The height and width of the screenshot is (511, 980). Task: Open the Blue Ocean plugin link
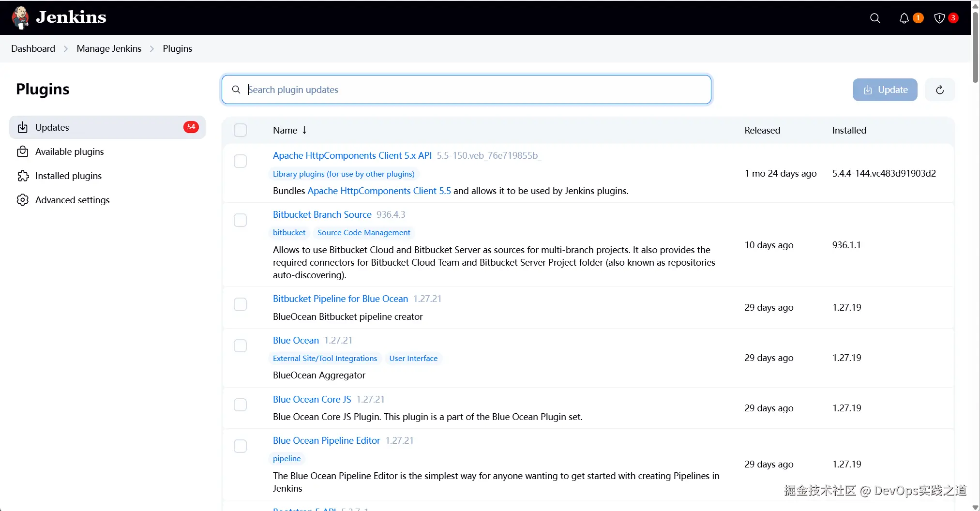pos(296,340)
